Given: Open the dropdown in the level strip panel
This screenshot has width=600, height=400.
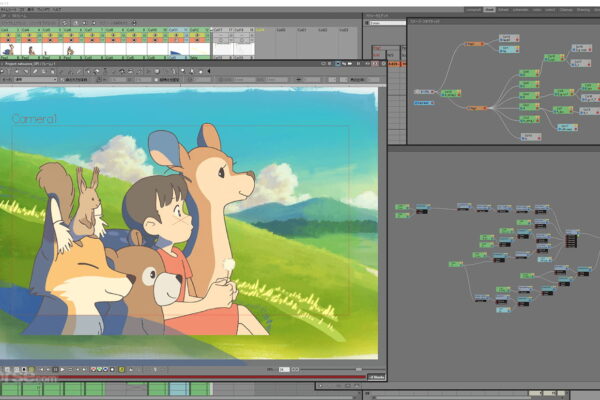Looking at the screenshot, I should [388, 23].
